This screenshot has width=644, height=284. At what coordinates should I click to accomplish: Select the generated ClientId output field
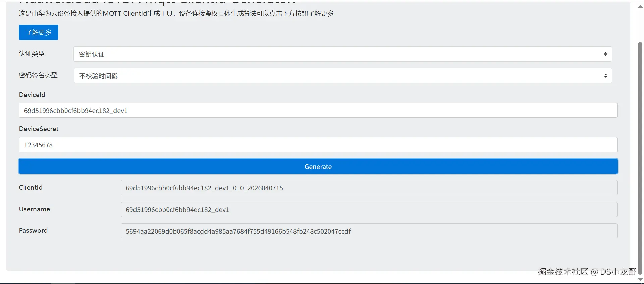369,188
